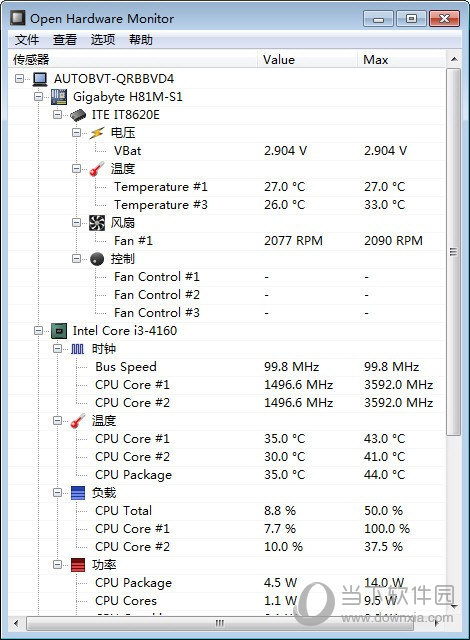Screen dimensions: 470x640
Task: Click the 4.5 W CPU Package value
Action: [x=280, y=582]
